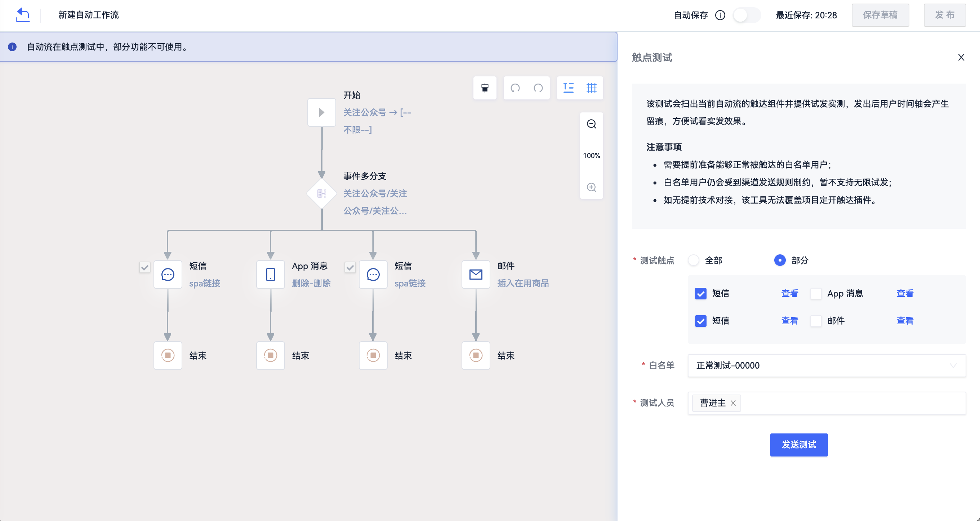Click the 发布 button
Image resolution: width=980 pixels, height=521 pixels.
coord(945,15)
